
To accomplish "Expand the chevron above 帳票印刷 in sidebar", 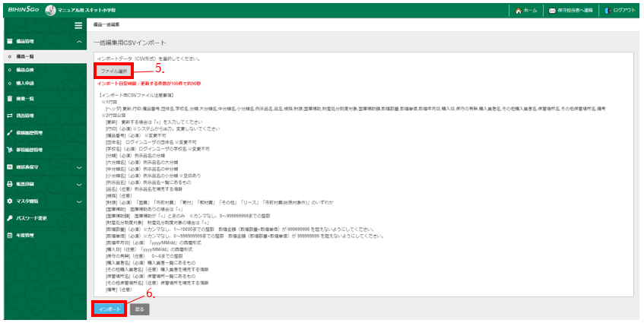I will pos(79,166).
